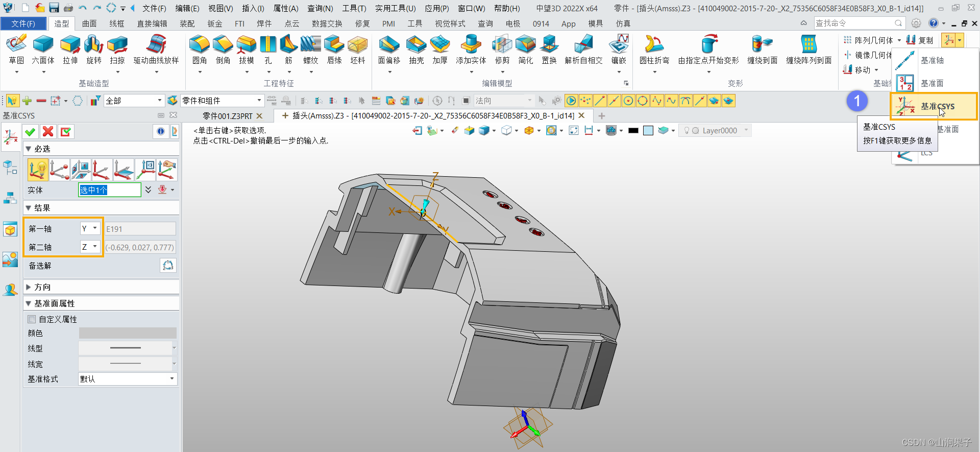
Task: Switch to the 钣金 ribbon tab
Action: click(x=215, y=23)
